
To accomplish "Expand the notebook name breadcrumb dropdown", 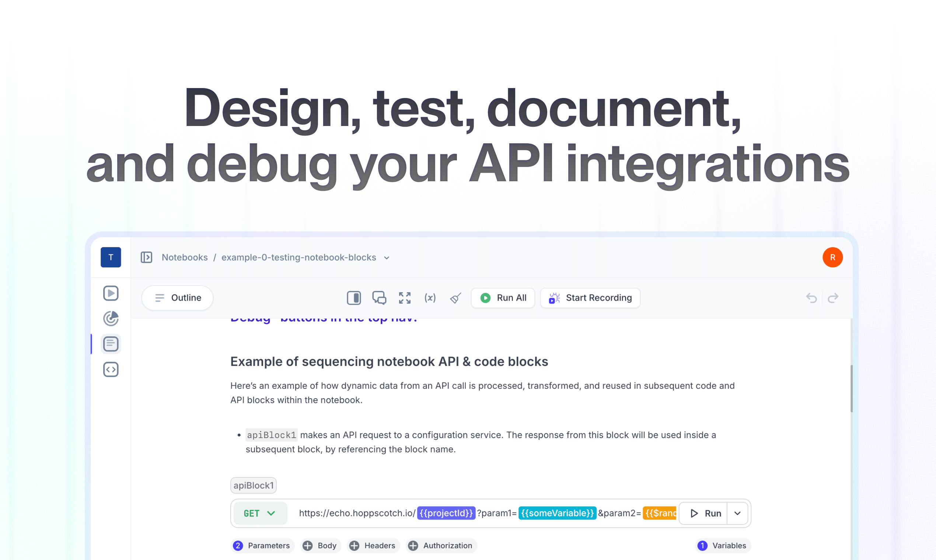I will pyautogui.click(x=387, y=258).
